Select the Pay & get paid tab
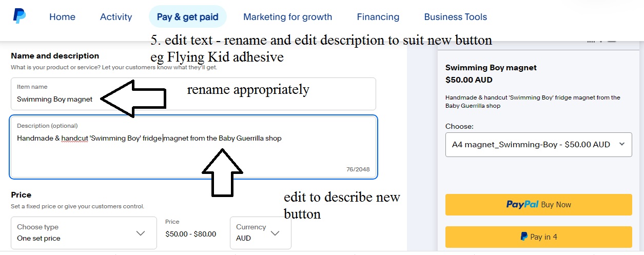644x255 pixels. (188, 17)
